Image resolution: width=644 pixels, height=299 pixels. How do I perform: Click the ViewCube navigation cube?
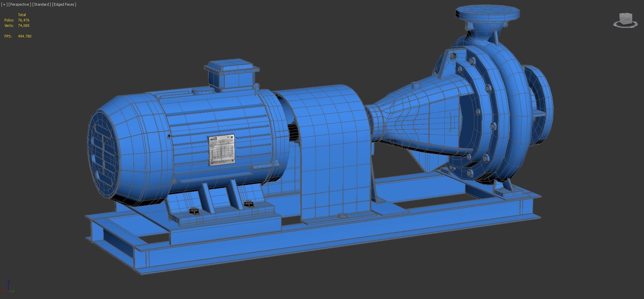coord(626,19)
